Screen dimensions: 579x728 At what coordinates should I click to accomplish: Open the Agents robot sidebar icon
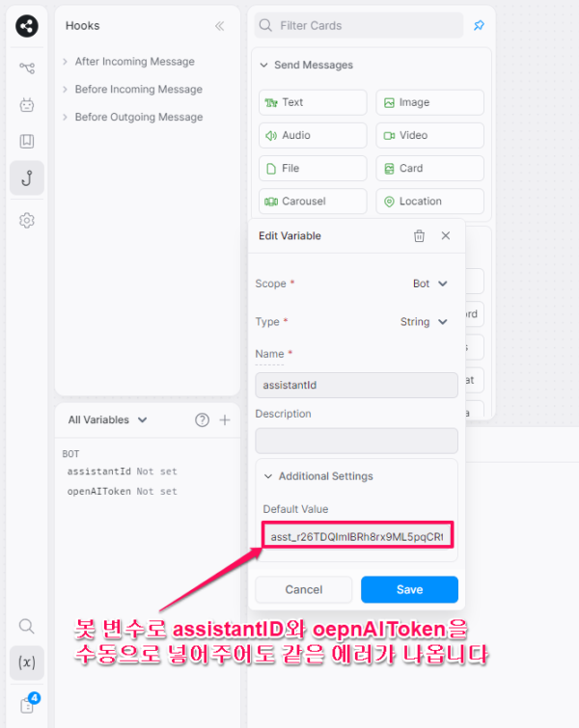point(27,105)
